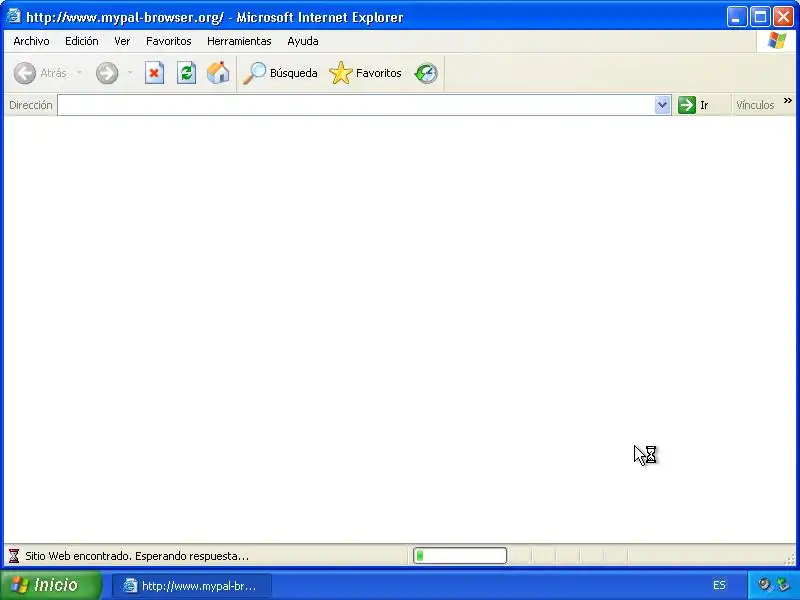
Task: Expand the Atrás history dropdown arrow
Action: [x=79, y=73]
